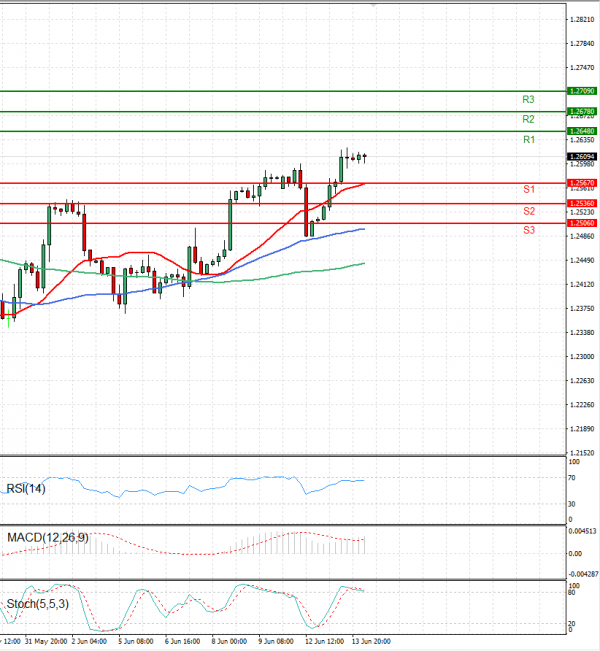Click the 1.23380 price axis value

point(582,333)
